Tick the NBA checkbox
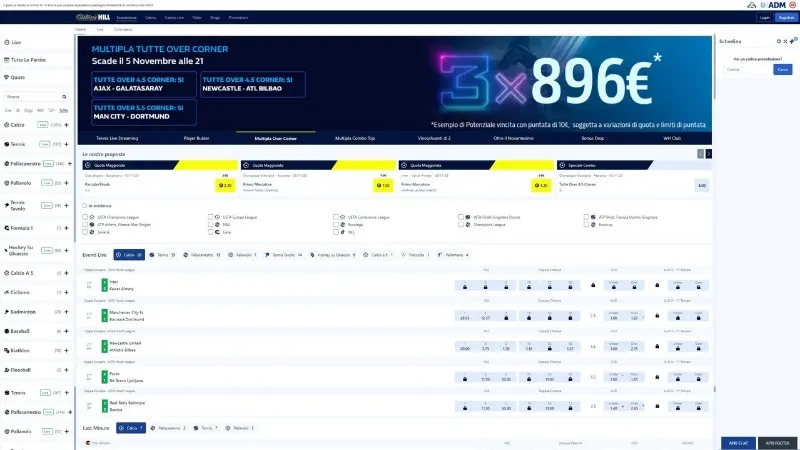The width and height of the screenshot is (800, 450). 210,224
